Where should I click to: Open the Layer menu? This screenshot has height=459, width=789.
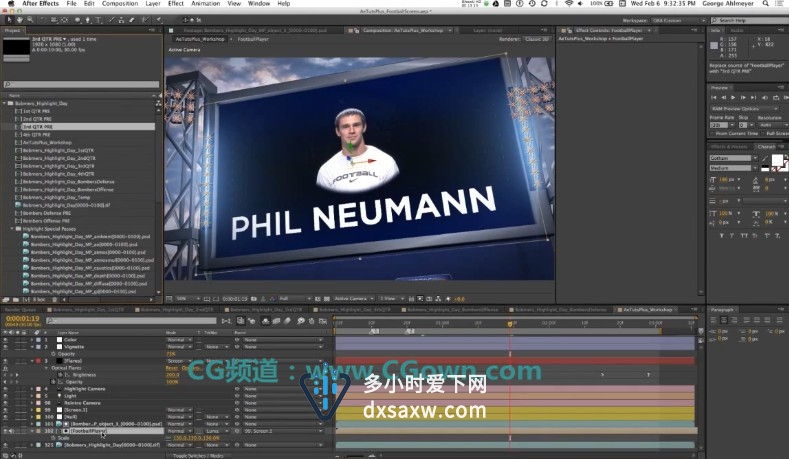(x=152, y=4)
